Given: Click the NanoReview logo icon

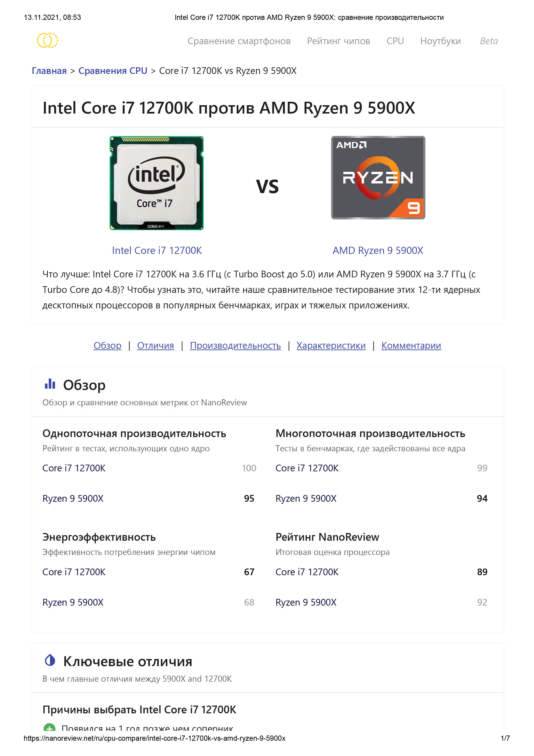Looking at the screenshot, I should pos(47,41).
